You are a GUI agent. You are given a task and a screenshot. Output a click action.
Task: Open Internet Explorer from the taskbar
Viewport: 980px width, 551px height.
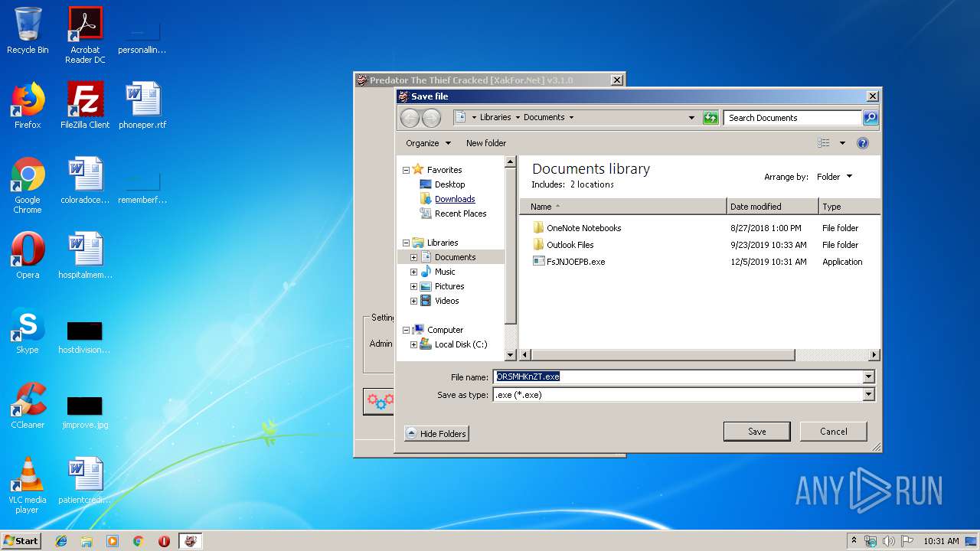(61, 541)
